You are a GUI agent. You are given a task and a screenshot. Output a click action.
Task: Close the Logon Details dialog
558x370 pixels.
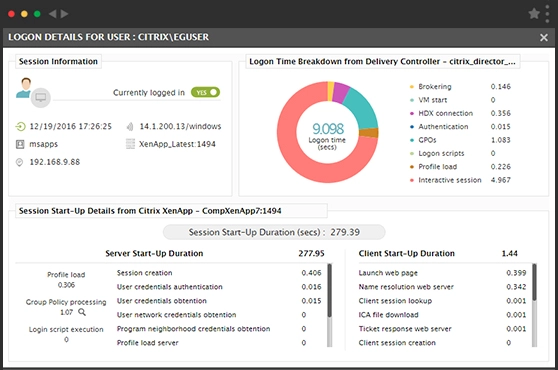pyautogui.click(x=544, y=37)
